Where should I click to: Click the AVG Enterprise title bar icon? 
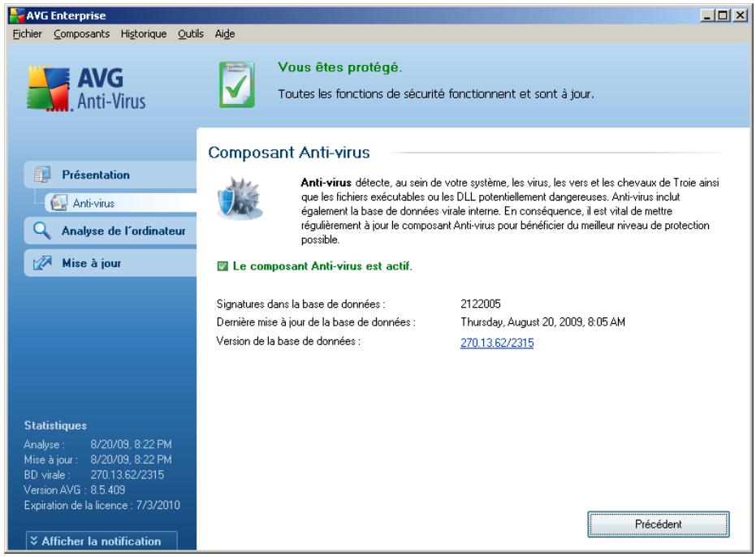click(x=16, y=15)
